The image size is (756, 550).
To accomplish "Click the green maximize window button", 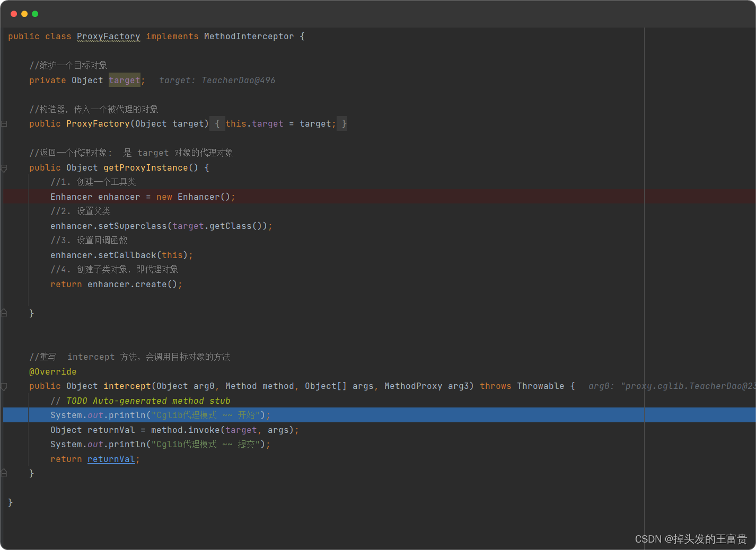I will click(35, 14).
